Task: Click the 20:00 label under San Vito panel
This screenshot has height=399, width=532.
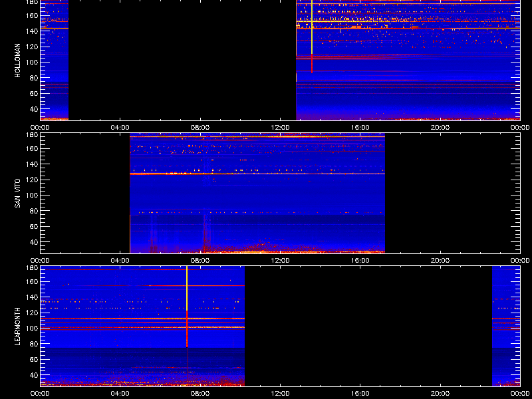Action: 440,261
